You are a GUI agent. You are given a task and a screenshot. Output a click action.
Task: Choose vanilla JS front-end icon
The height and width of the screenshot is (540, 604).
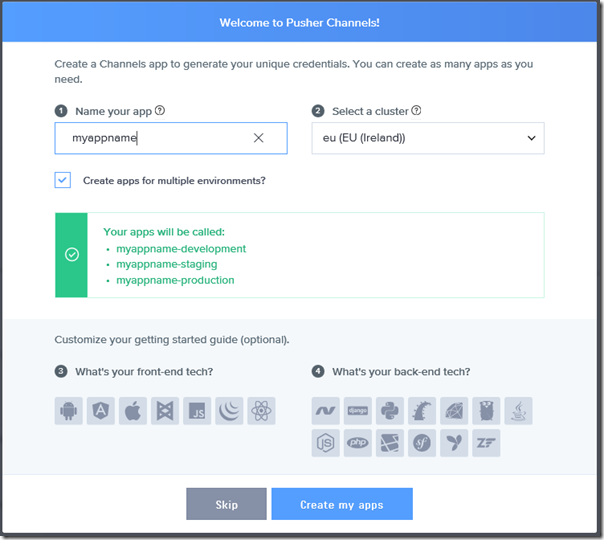197,411
